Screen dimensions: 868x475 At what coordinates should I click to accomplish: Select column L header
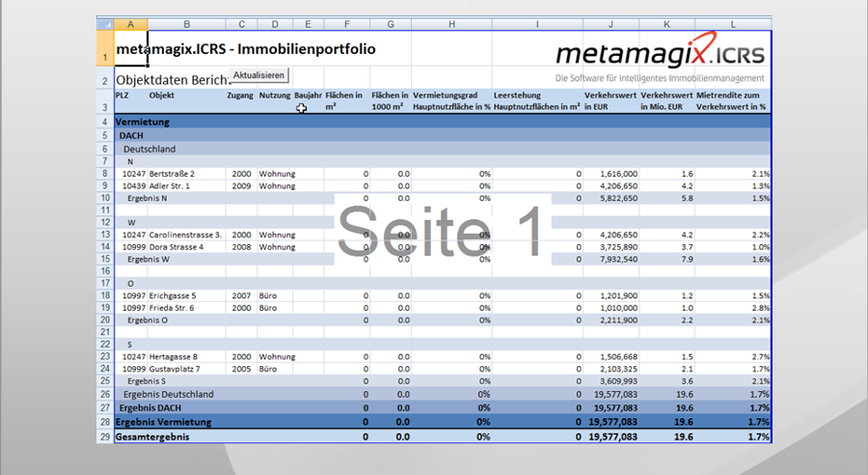pos(733,24)
